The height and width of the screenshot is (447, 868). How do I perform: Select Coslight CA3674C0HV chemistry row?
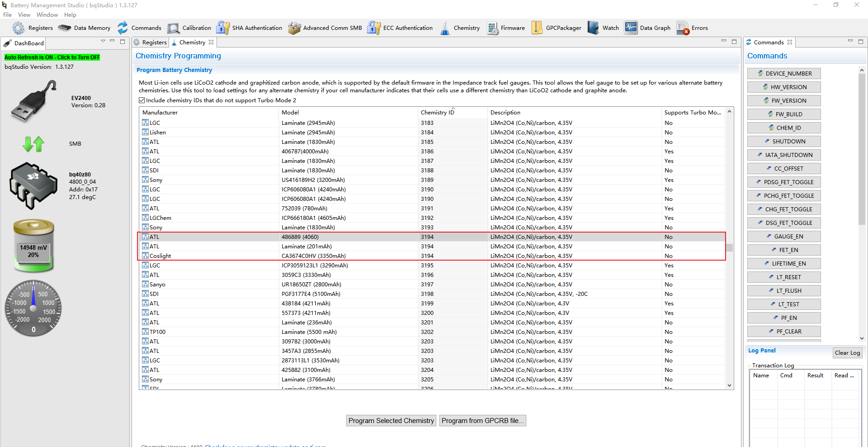click(432, 256)
